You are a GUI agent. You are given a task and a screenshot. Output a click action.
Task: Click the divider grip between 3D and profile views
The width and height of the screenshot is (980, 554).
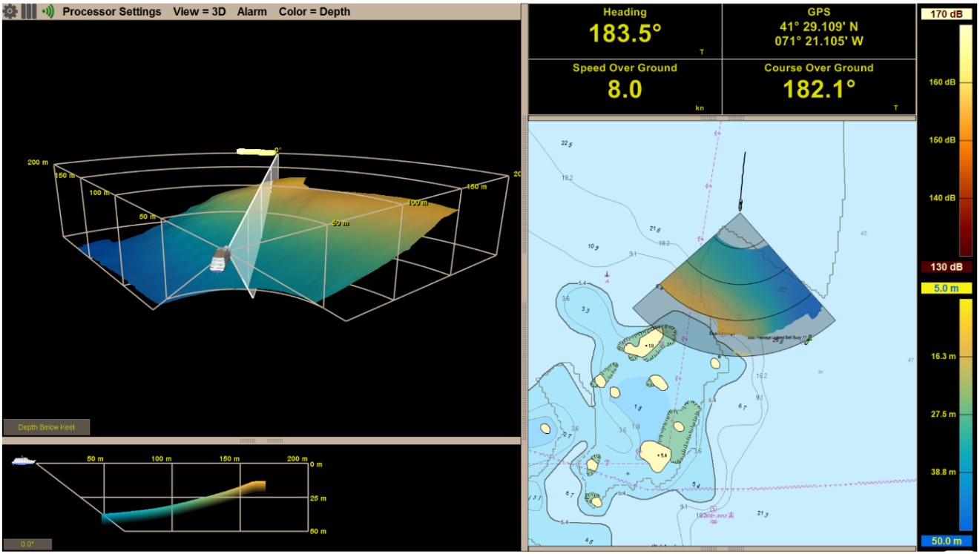point(248,441)
